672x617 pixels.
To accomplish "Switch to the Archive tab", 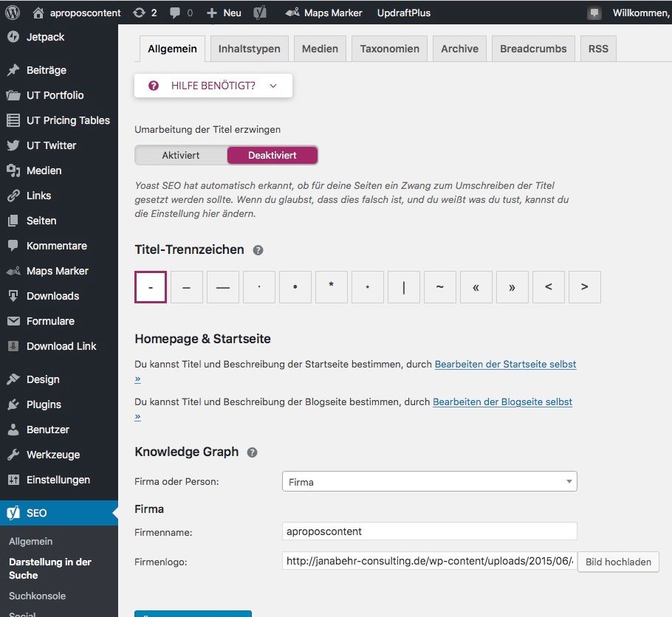I will (x=459, y=49).
